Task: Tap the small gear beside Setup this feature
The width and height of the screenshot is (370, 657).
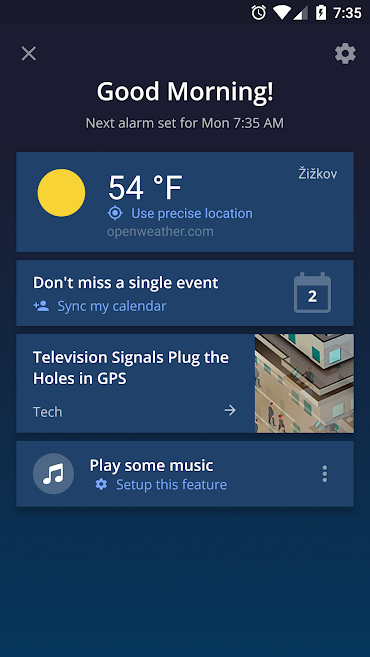Action: click(101, 485)
